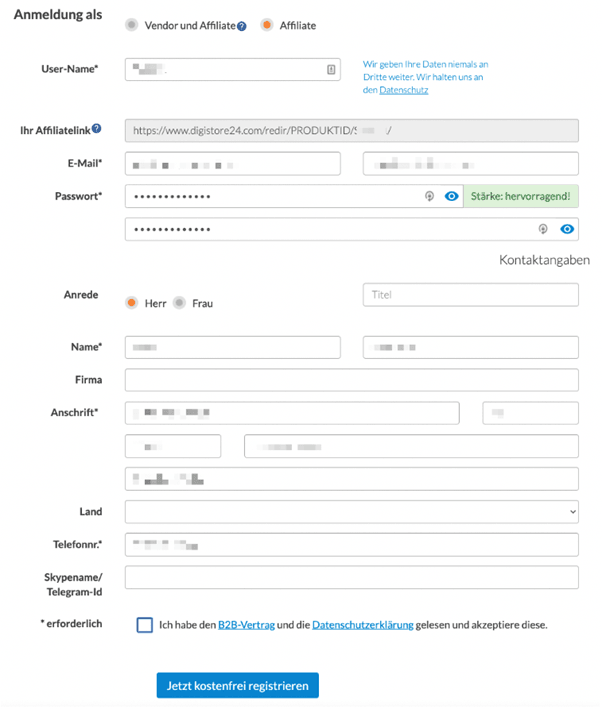Accept B2B-Vertrag and Datenschutz checkbox
This screenshot has height=709, width=602.
(145, 625)
